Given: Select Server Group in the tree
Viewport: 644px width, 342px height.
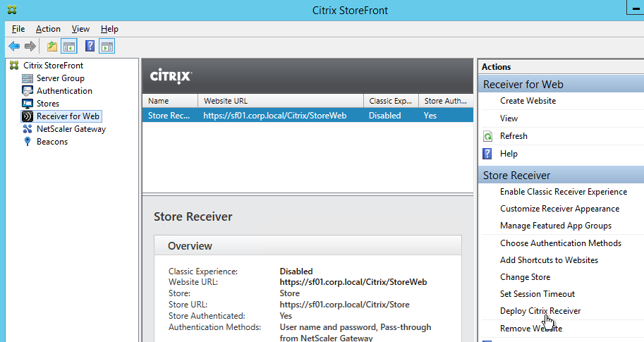Looking at the screenshot, I should (x=61, y=78).
